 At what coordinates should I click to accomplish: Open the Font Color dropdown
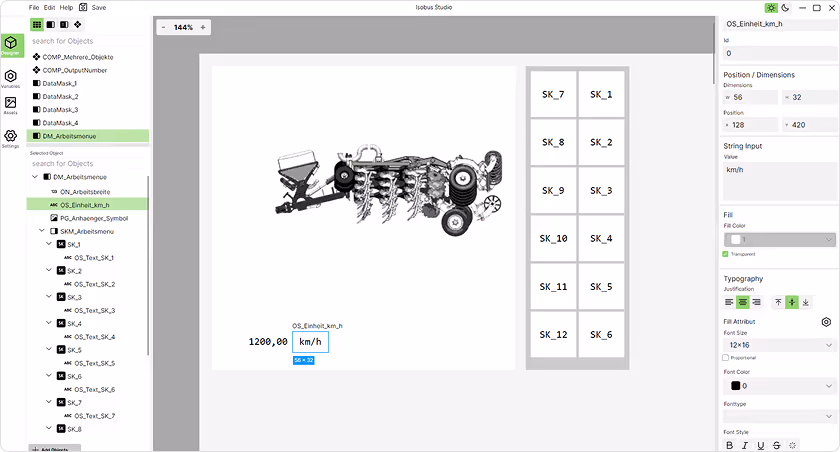[x=779, y=386]
